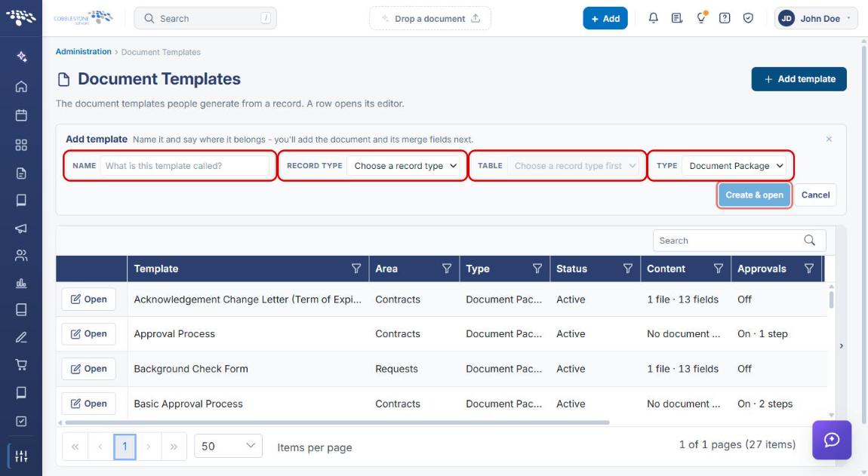Click 'On · 2 steps' approvals cell
The image size is (868, 476).
pyautogui.click(x=765, y=404)
